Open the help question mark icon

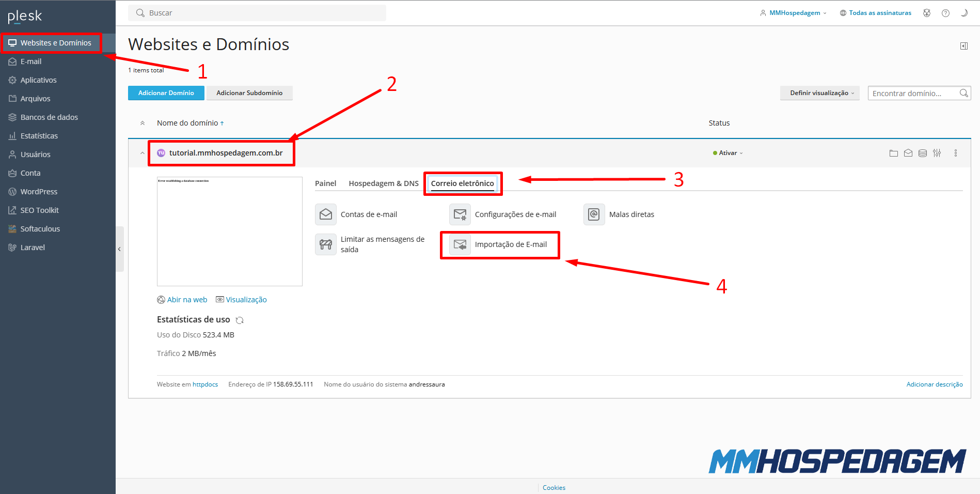945,13
